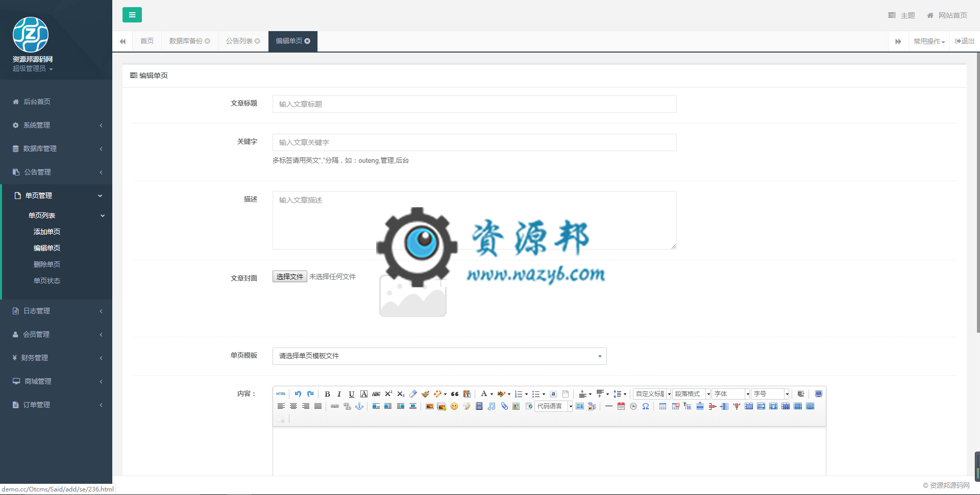Open the single page template select
The height and width of the screenshot is (495, 980).
click(x=439, y=356)
